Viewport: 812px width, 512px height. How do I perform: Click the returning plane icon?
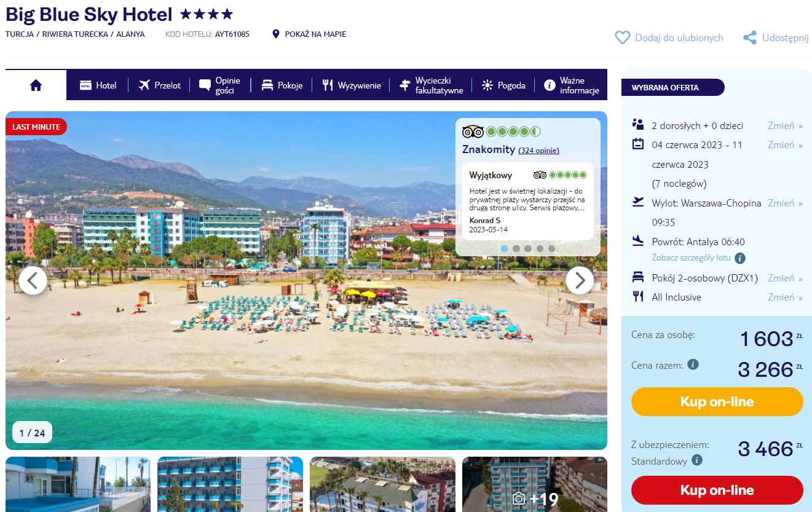pos(638,241)
